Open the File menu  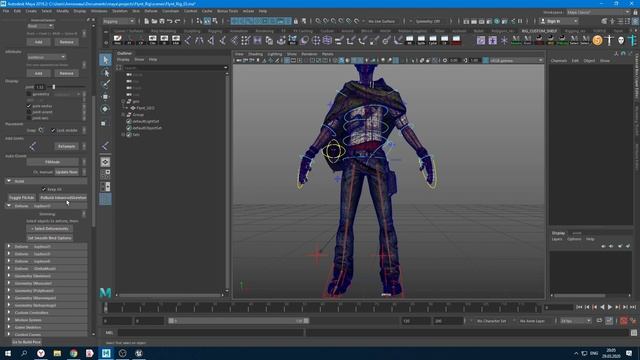click(6, 11)
